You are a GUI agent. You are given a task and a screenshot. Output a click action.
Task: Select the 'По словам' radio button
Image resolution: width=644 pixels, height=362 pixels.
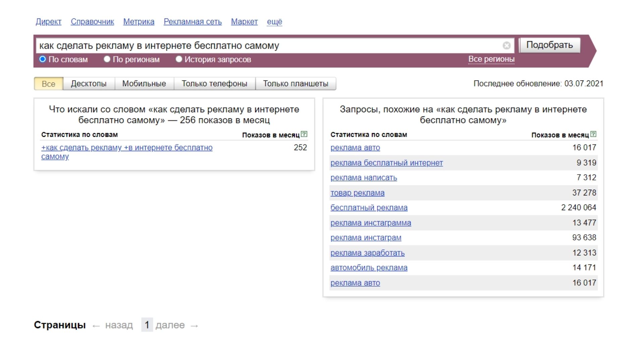coord(43,59)
